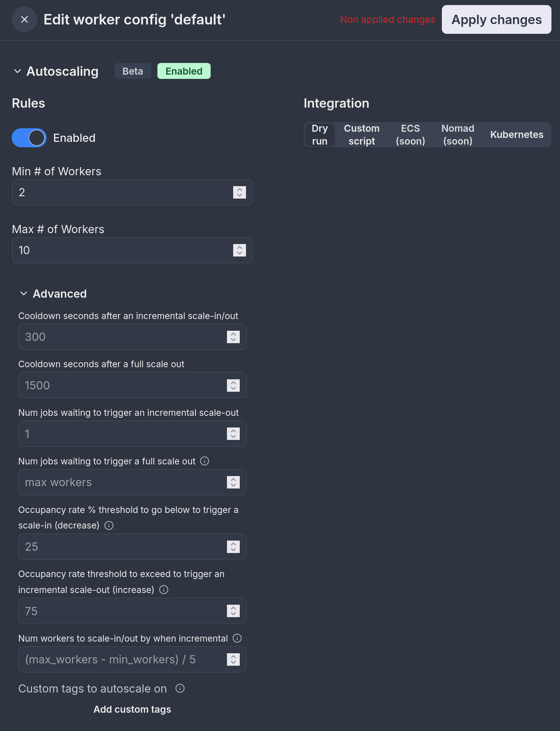Choose the Kubernetes integration tab

[516, 135]
